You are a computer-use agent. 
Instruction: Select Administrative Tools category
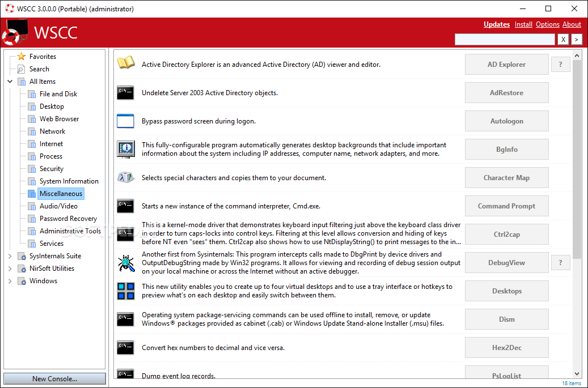tap(70, 231)
